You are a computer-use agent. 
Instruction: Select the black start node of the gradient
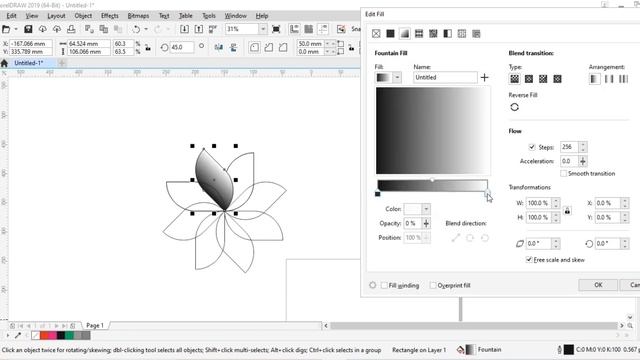[x=378, y=194]
